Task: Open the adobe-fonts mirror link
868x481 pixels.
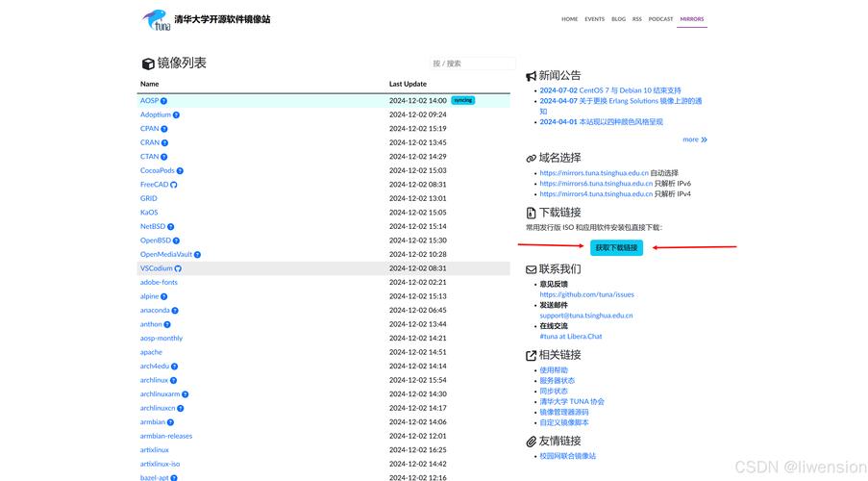Action: pos(159,282)
